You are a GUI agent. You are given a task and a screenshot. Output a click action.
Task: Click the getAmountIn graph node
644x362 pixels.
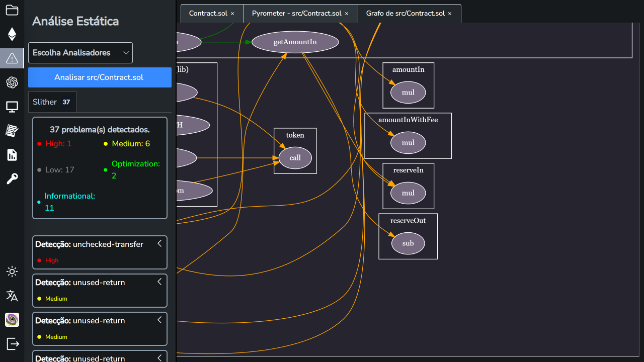pyautogui.click(x=295, y=42)
